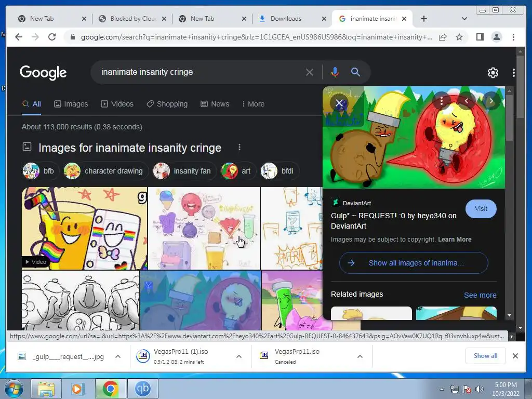This screenshot has height=399, width=532.
Task: Switch to the News search tab
Action: pyautogui.click(x=215, y=104)
